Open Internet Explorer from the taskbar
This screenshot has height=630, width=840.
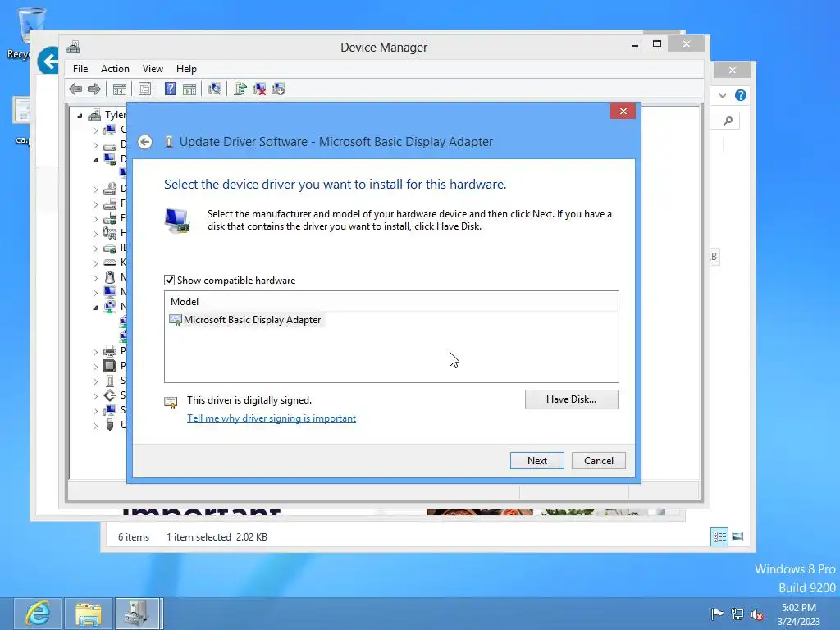pos(38,614)
